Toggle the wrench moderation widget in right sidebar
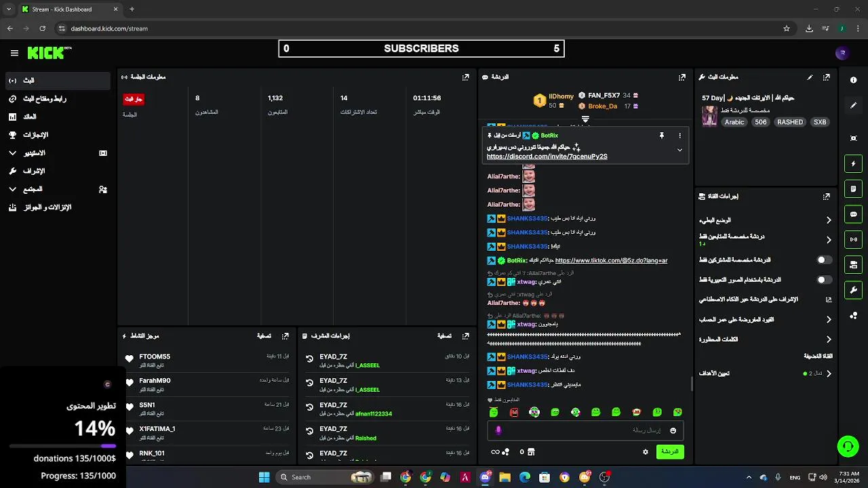868x488 pixels. 853,290
